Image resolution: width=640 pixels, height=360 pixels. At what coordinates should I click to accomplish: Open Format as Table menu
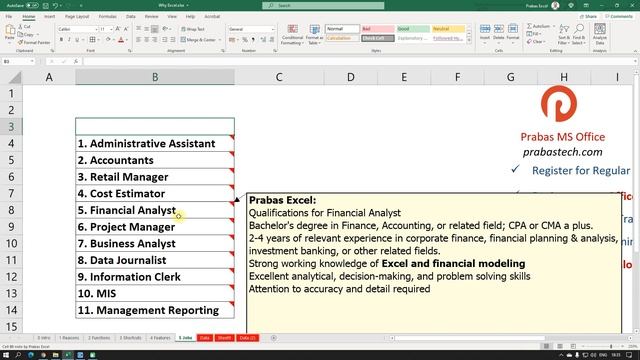[314, 35]
